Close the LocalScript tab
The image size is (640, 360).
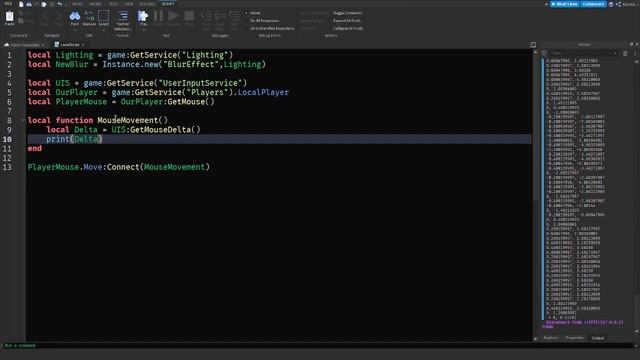coord(83,45)
